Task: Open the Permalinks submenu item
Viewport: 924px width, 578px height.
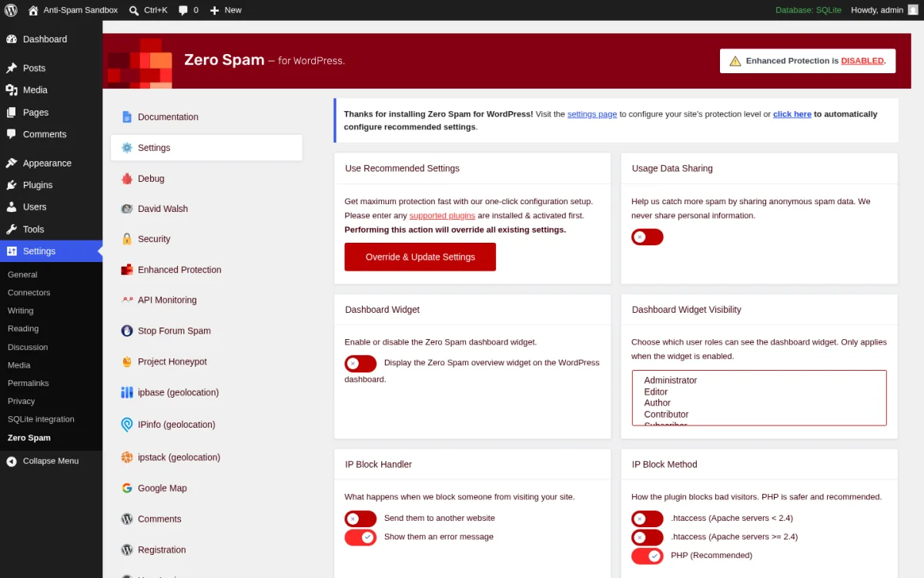Action: click(28, 383)
